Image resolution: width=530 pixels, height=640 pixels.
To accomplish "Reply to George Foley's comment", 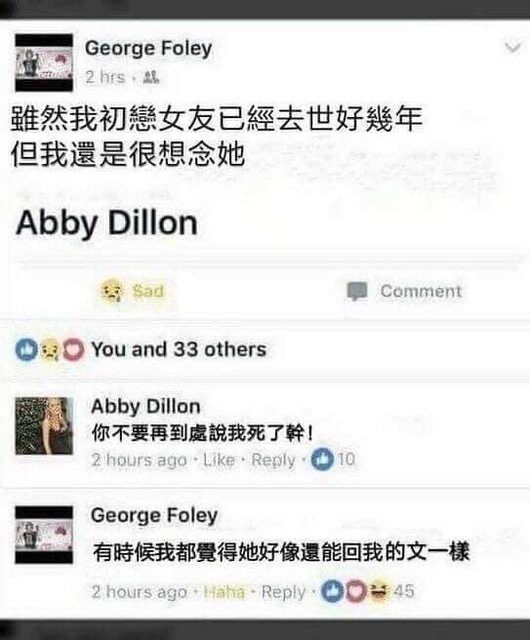I will click(283, 592).
